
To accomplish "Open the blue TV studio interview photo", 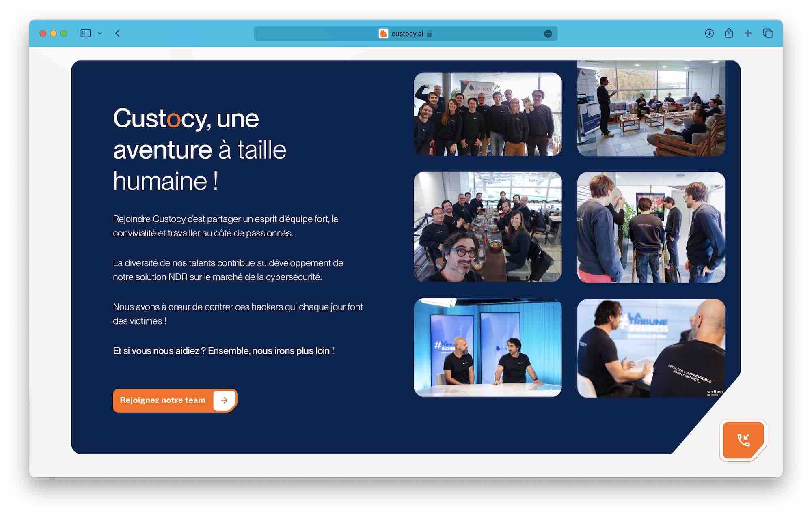I will (x=487, y=348).
